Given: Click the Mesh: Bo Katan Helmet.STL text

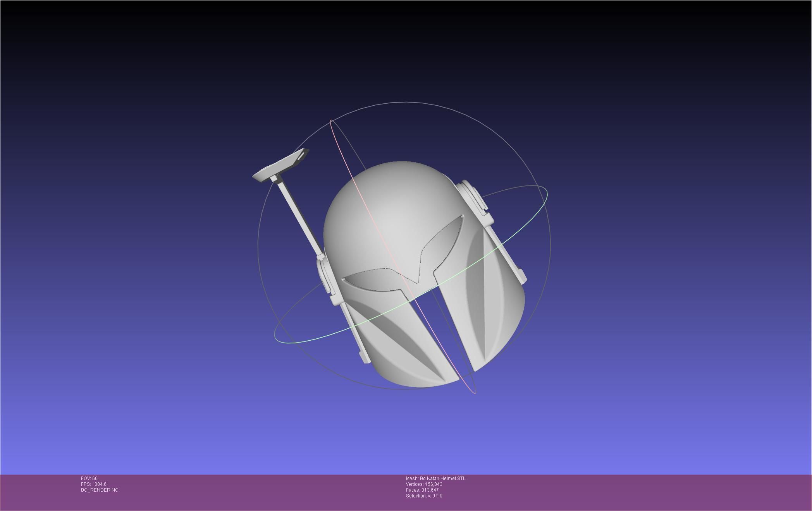Looking at the screenshot, I should (436, 478).
